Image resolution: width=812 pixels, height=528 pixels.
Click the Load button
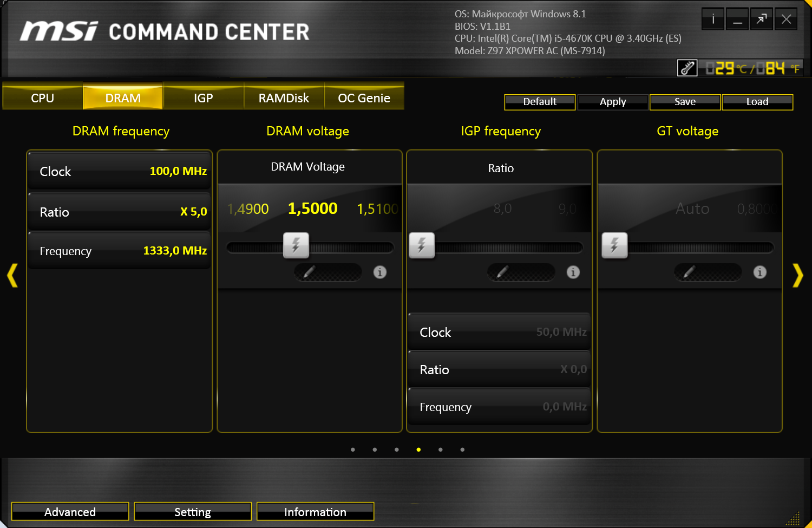click(x=757, y=102)
